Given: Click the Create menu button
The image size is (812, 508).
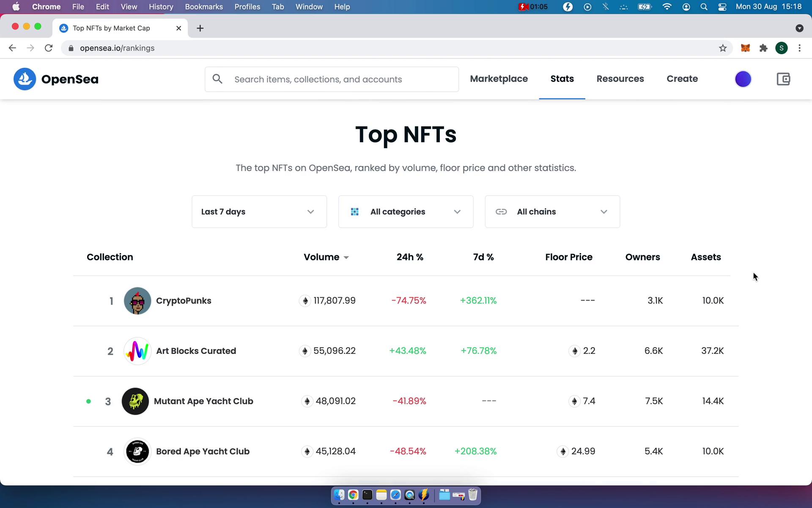Looking at the screenshot, I should pyautogui.click(x=682, y=78).
